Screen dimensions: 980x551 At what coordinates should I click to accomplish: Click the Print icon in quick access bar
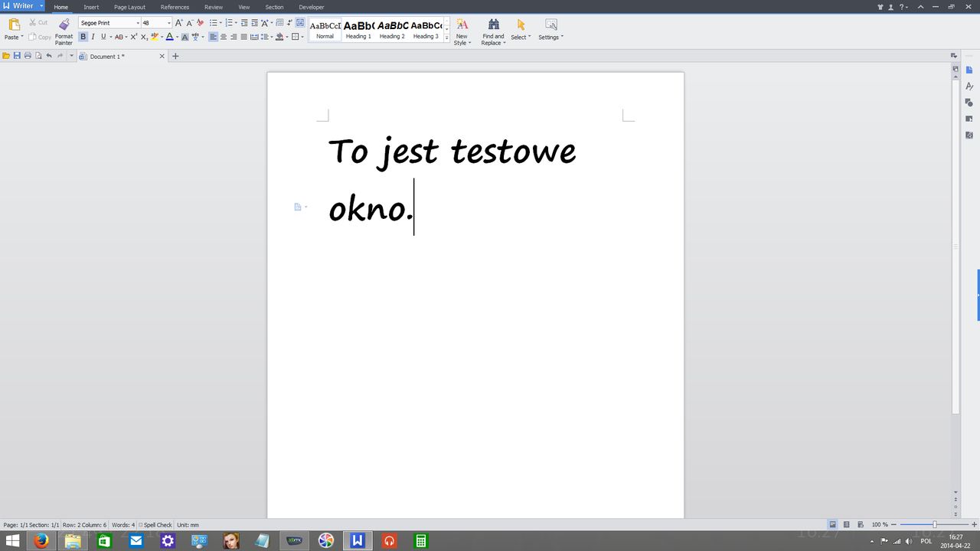pos(28,56)
